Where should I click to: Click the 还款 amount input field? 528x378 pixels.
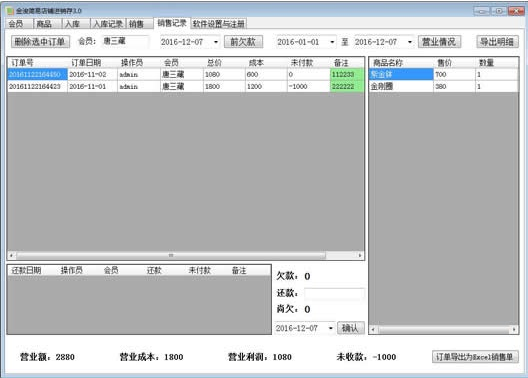pyautogui.click(x=334, y=293)
